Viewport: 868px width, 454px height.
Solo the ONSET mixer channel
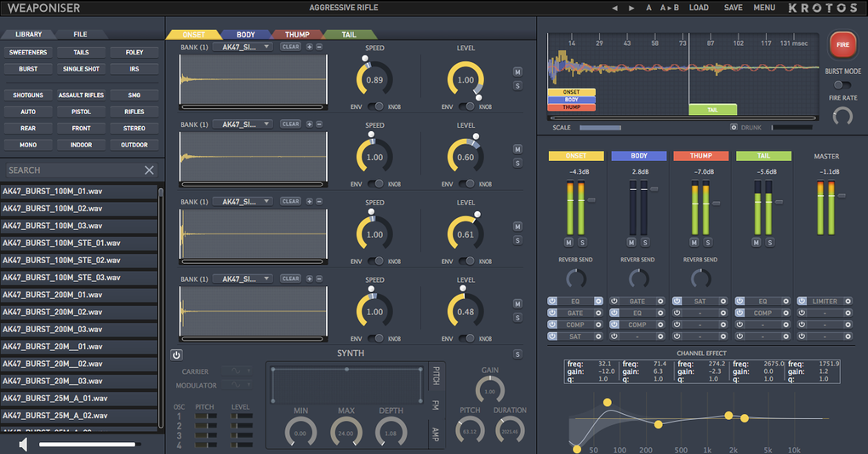point(582,242)
